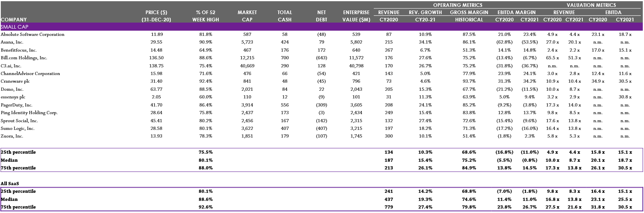Select small cap median gross margin 75.2%
Image resolution: width=644 pixels, height=213 pixels.
click(x=469, y=160)
